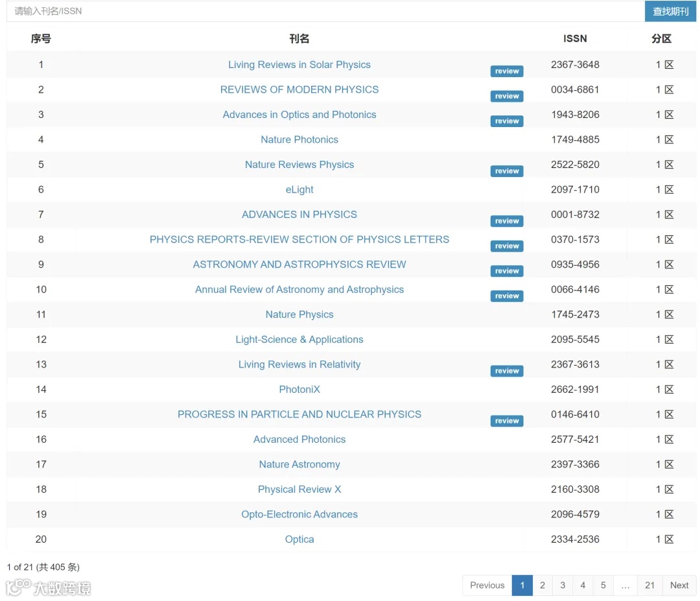Go to pagination page 2

coord(542,585)
